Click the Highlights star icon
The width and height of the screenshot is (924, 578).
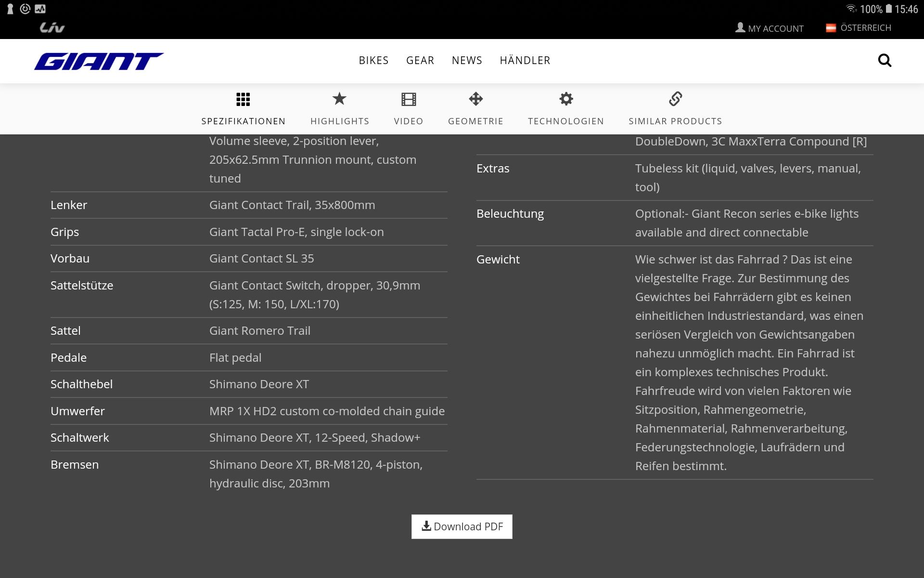point(339,99)
